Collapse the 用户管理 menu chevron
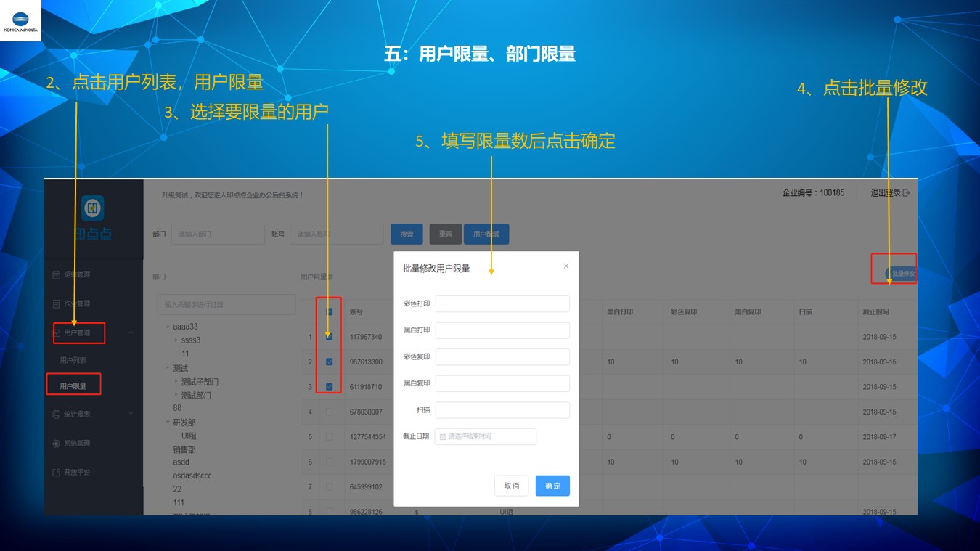980x551 pixels. (x=131, y=332)
